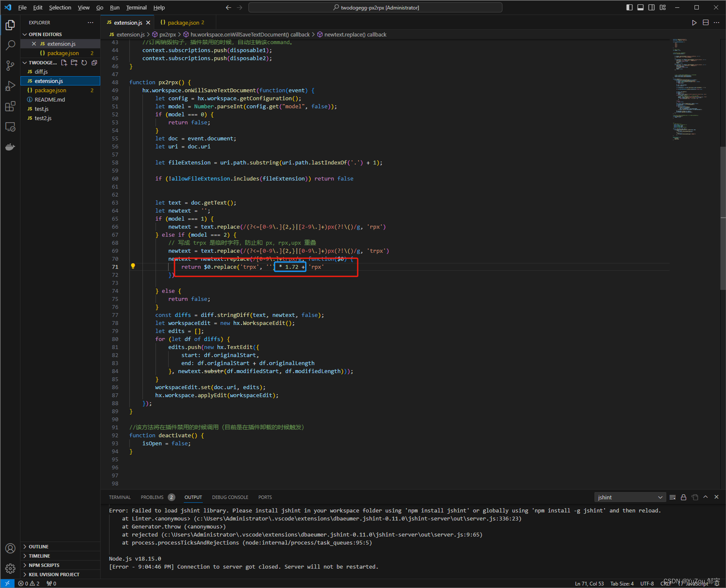Open errors and warnings status item
Viewport: 726px width, 588px height.
coord(29,584)
